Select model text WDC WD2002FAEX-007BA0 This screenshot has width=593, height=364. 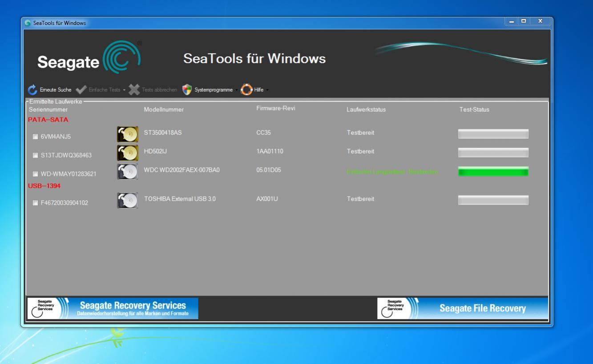182,170
